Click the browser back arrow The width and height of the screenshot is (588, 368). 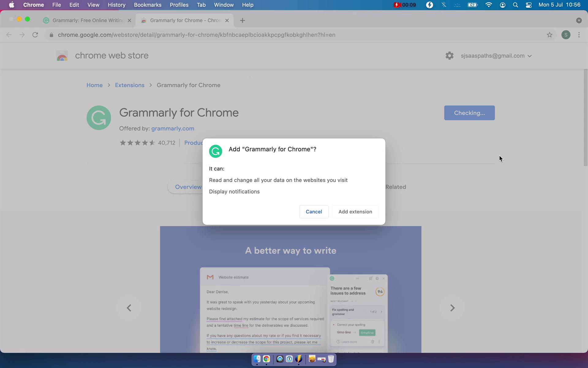coord(9,35)
